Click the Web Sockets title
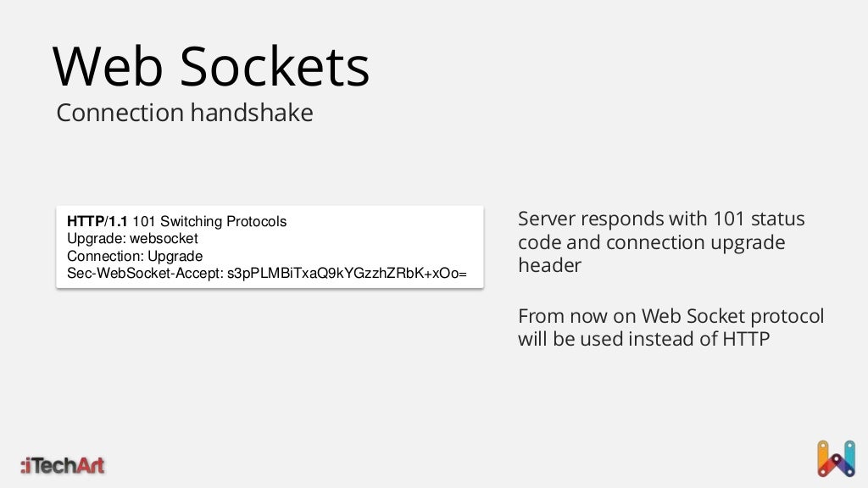This screenshot has width=868, height=488. [x=211, y=67]
